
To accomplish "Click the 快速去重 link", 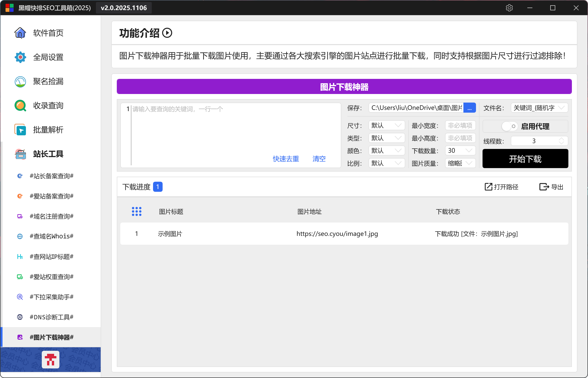I will (x=286, y=159).
